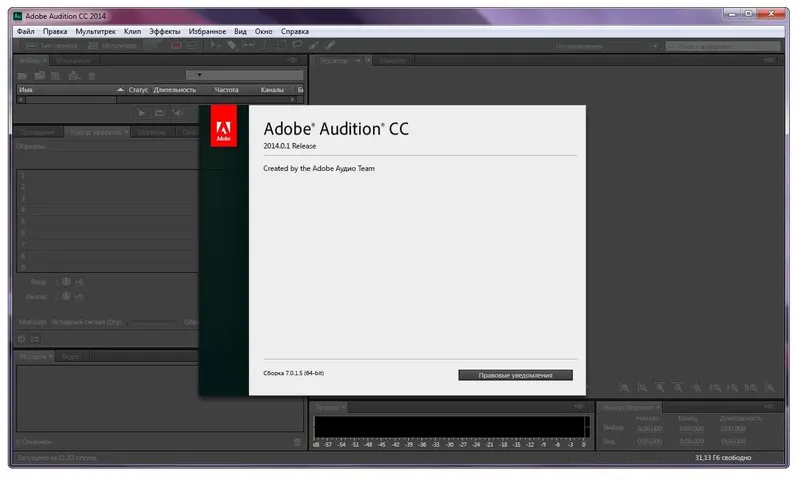Viewport: 800px width, 480px height.
Task: Click the Files panel horizontal scrollbar
Action: pos(157,100)
